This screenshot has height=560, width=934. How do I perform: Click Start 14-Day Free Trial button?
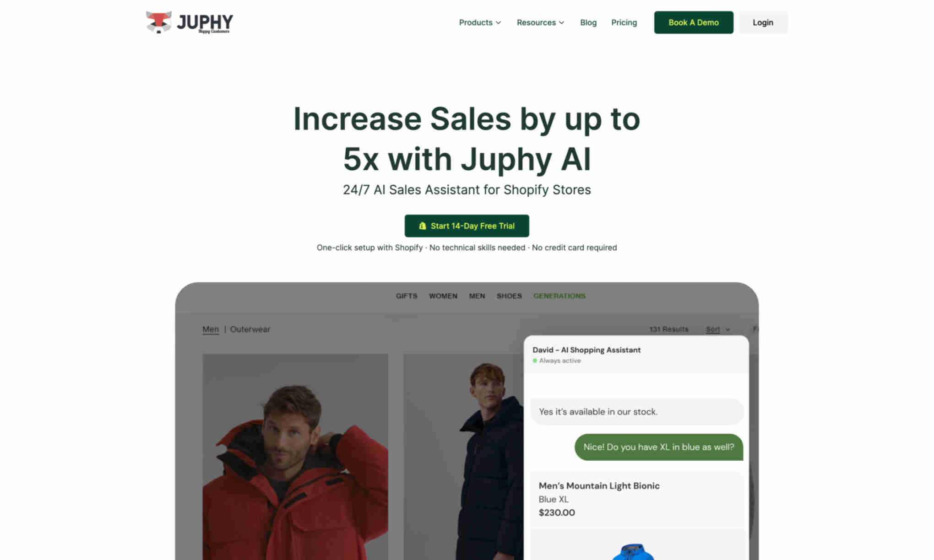(x=467, y=226)
